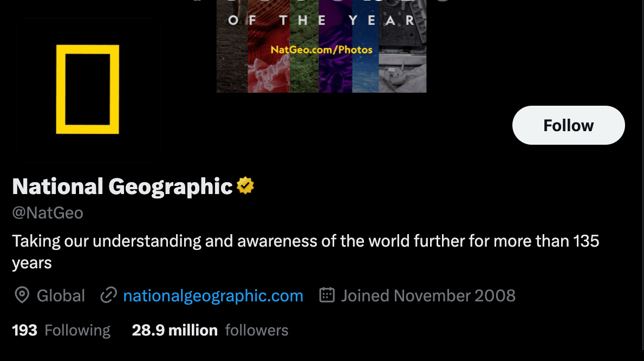
Task: Click the calendar icon beside Joined
Action: point(327,295)
